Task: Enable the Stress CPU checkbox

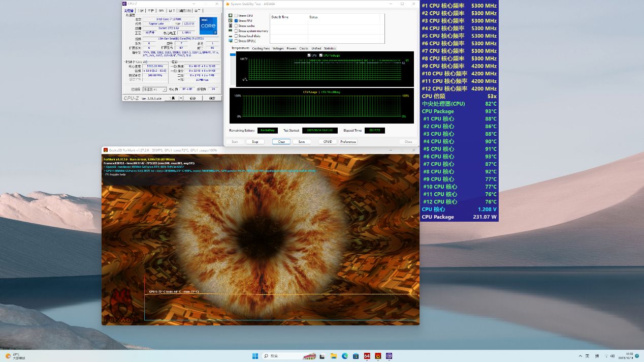Action: click(236, 16)
